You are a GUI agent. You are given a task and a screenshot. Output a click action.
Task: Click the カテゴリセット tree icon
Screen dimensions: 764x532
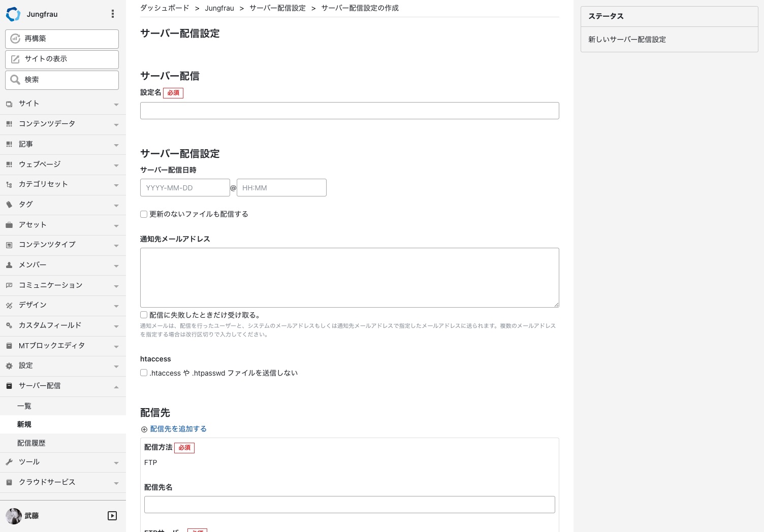[x=9, y=185]
